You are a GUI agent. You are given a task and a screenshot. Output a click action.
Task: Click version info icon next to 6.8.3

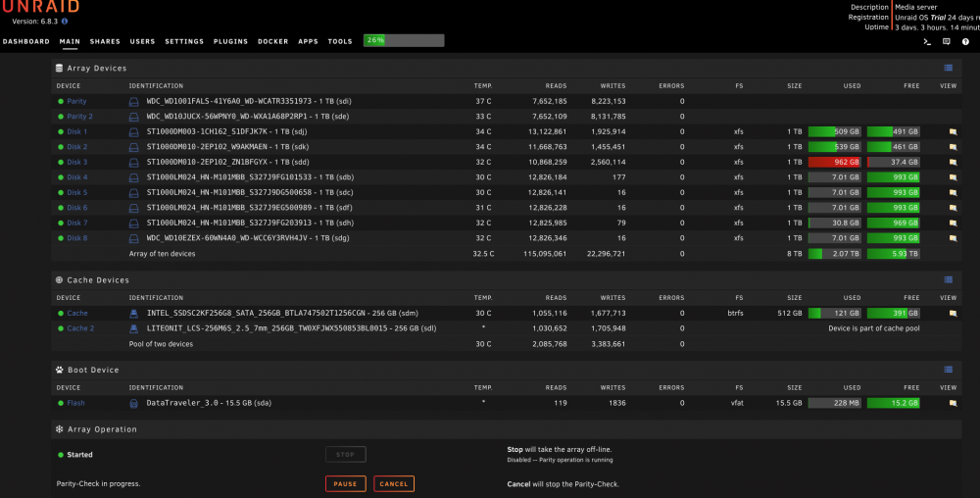coord(65,22)
